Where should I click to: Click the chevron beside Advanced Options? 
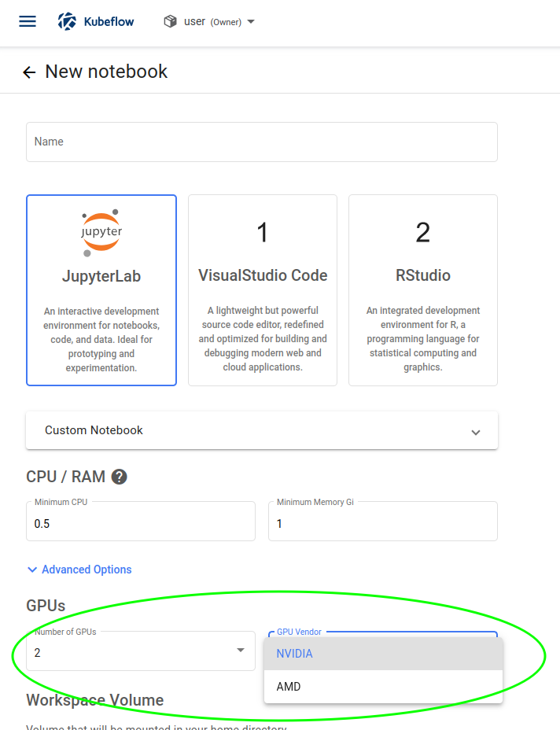tap(32, 570)
